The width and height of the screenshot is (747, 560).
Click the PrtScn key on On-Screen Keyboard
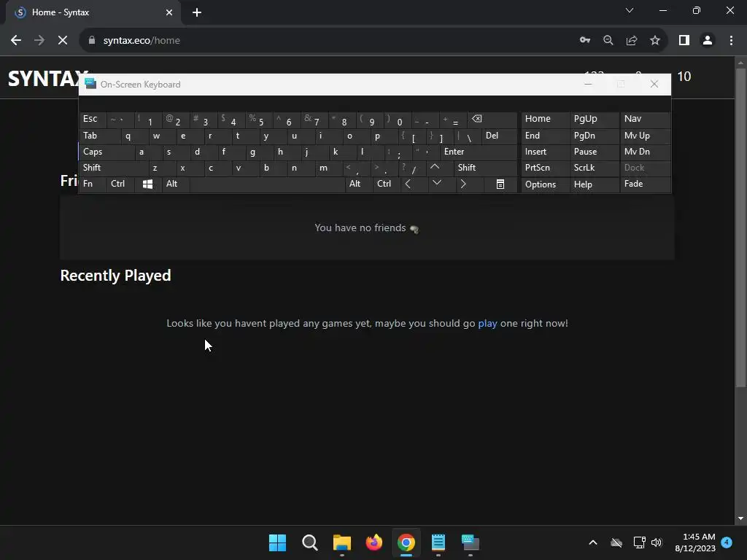pyautogui.click(x=546, y=168)
